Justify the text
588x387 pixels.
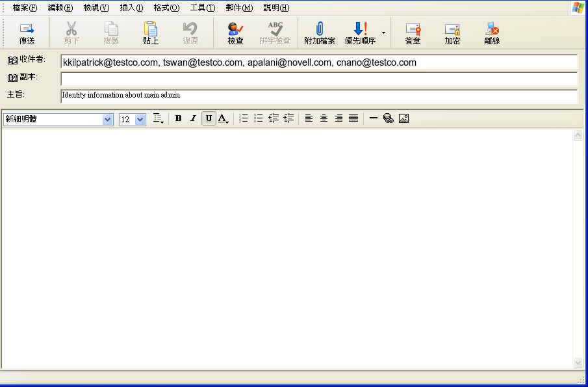tap(353, 118)
